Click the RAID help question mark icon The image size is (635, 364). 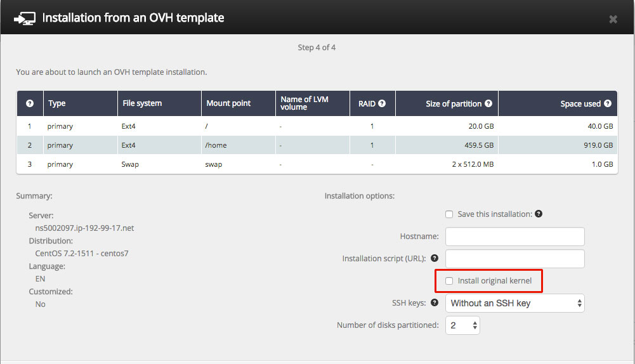click(381, 103)
